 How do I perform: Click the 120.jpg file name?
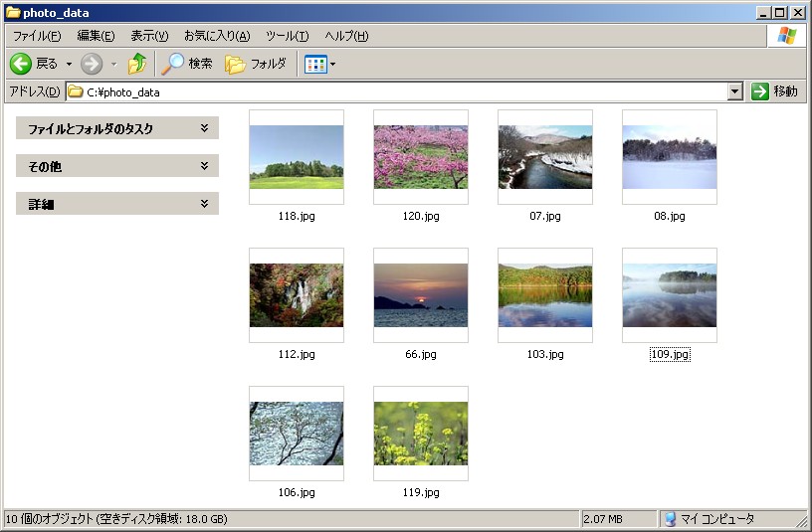421,217
